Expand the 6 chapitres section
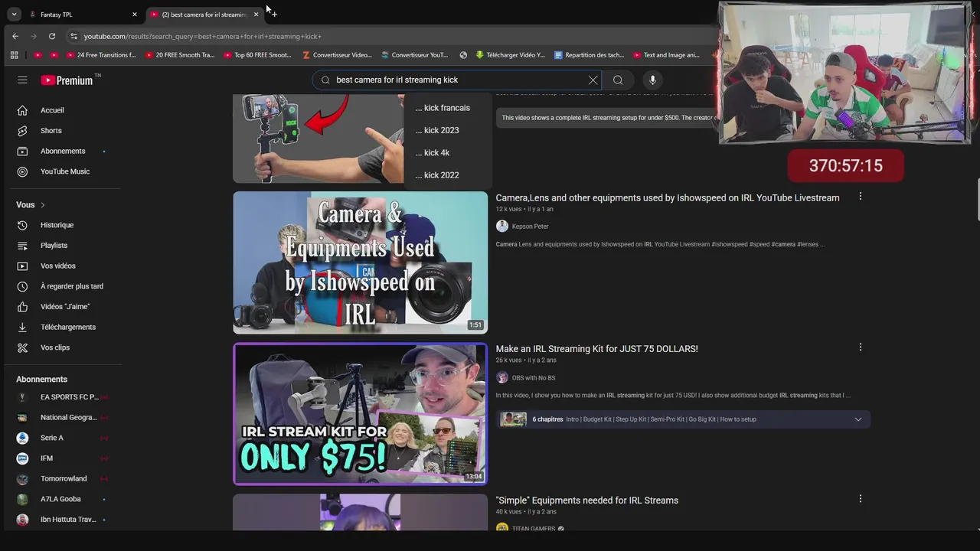The width and height of the screenshot is (980, 551). (858, 419)
